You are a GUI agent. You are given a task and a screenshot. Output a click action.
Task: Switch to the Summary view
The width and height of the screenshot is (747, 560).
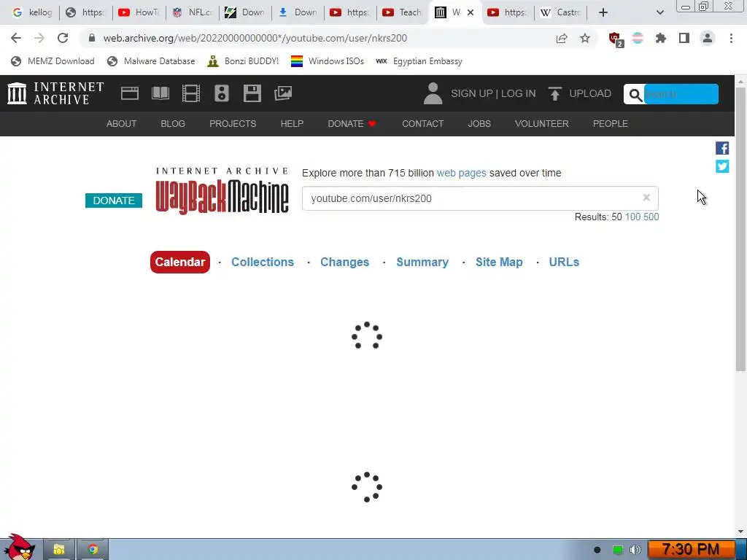coord(422,262)
